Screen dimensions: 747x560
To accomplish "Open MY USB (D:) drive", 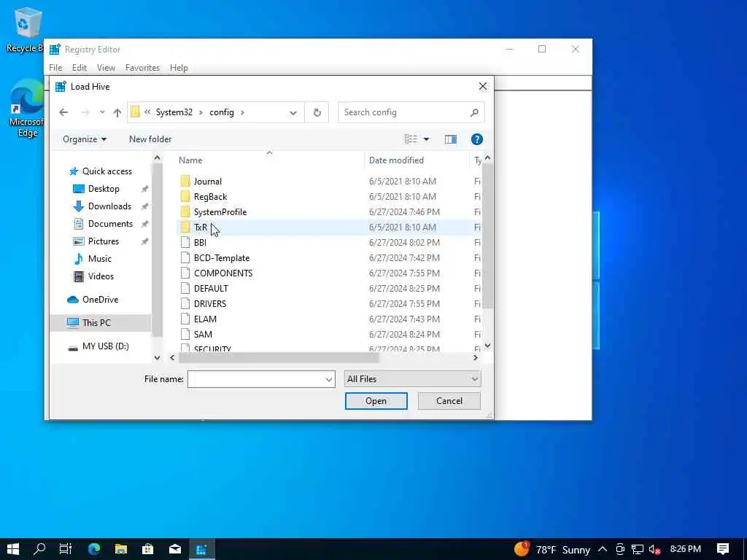I will pos(105,346).
